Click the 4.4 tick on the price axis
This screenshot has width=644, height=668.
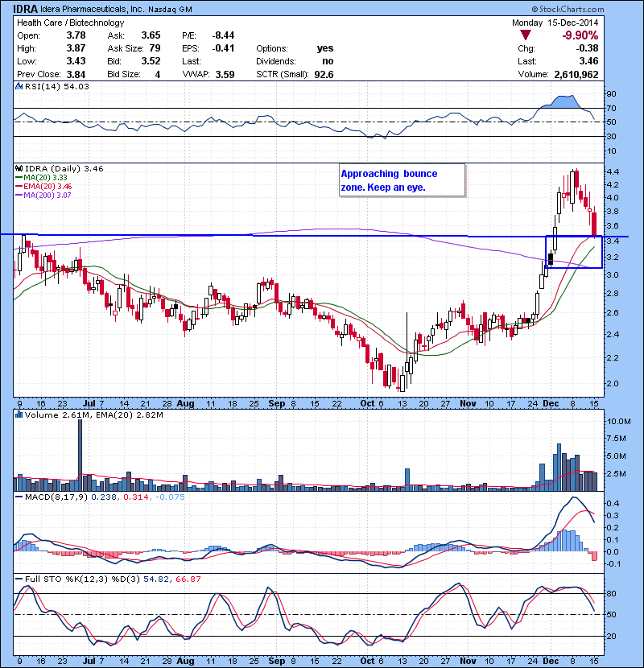613,172
